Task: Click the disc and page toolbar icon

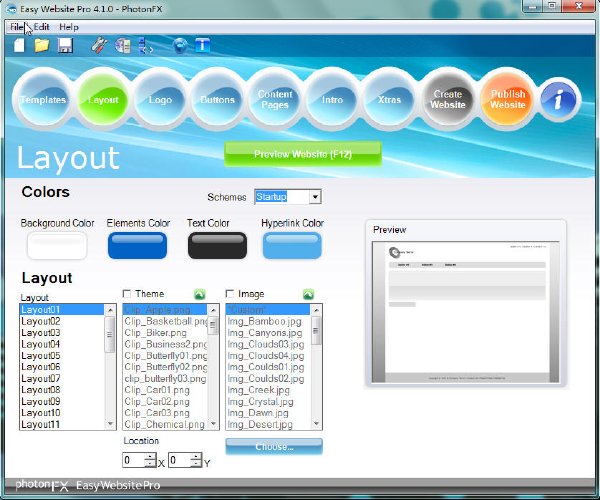Action: coord(123,45)
